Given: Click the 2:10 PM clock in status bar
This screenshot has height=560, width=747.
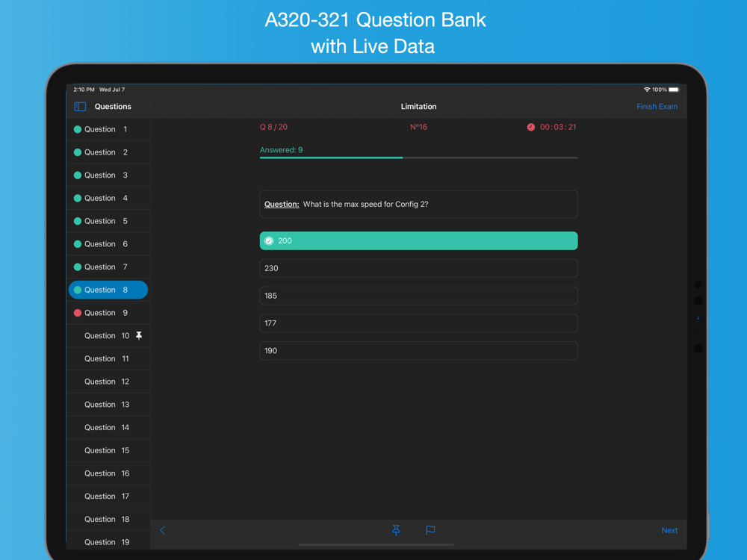Looking at the screenshot, I should click(x=84, y=90).
